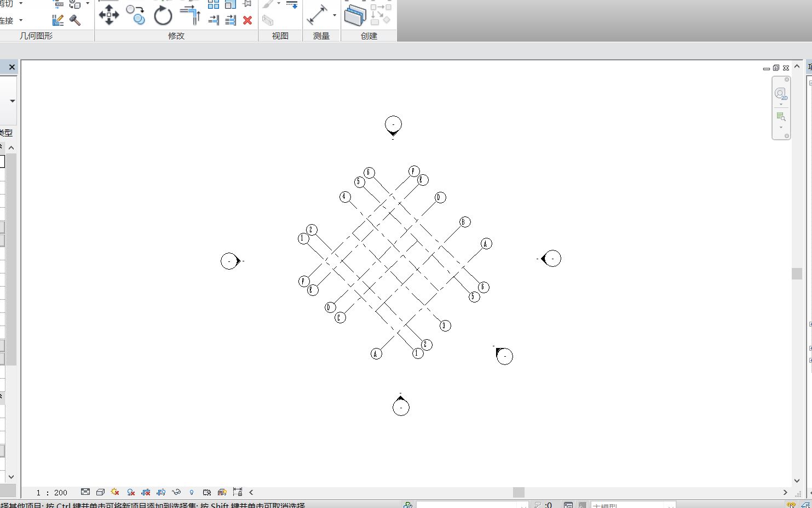Click the Trim/Extend Single Element icon
This screenshot has width=812, height=508.
[x=214, y=20]
